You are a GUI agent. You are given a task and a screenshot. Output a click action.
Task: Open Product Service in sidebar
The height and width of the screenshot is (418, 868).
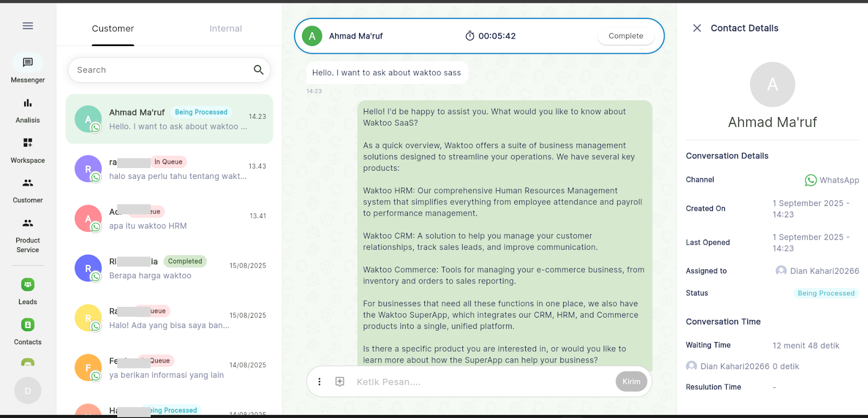pyautogui.click(x=28, y=223)
